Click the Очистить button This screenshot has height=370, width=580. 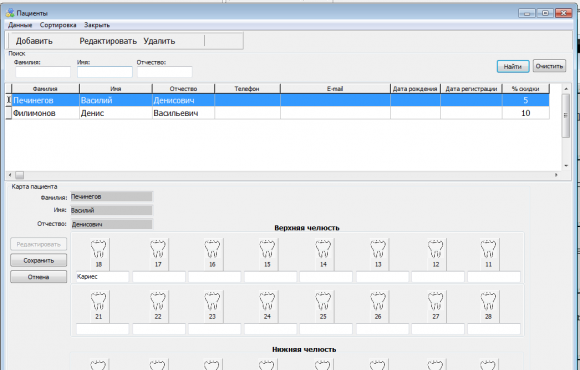click(x=549, y=66)
